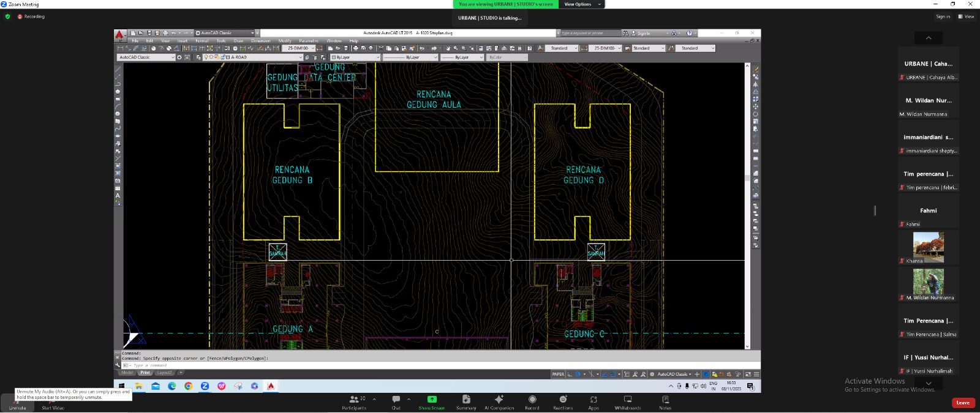Open the AutoCAD application menu logo
Screen dimensions: 980x413
[x=120, y=35]
